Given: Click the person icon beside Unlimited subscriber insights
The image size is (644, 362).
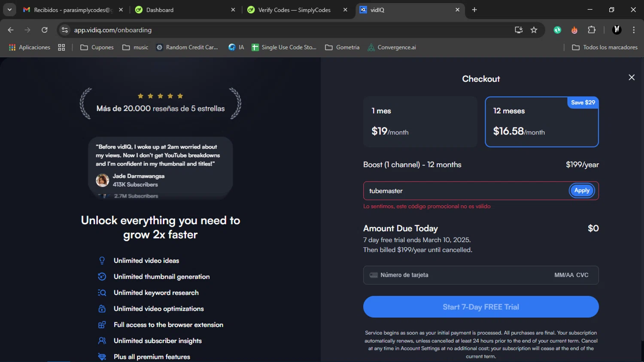Looking at the screenshot, I should (x=102, y=341).
